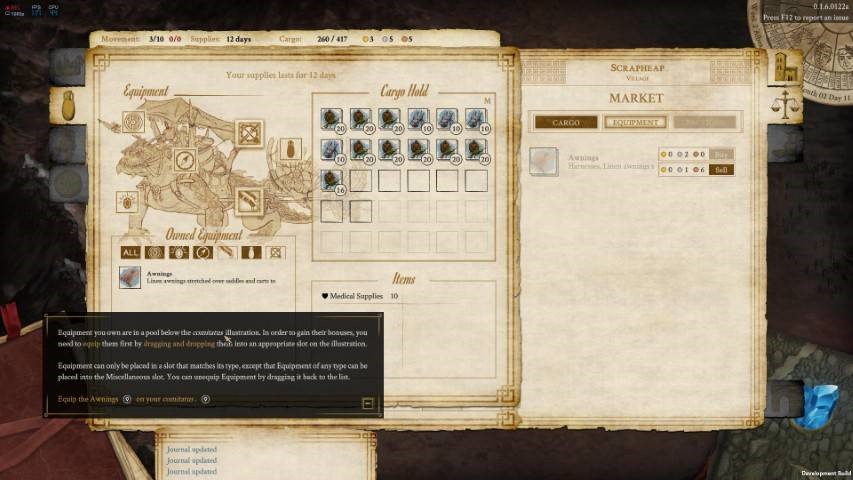Click the first location marker in tutorial text
This screenshot has height=480, width=853.
pos(127,399)
